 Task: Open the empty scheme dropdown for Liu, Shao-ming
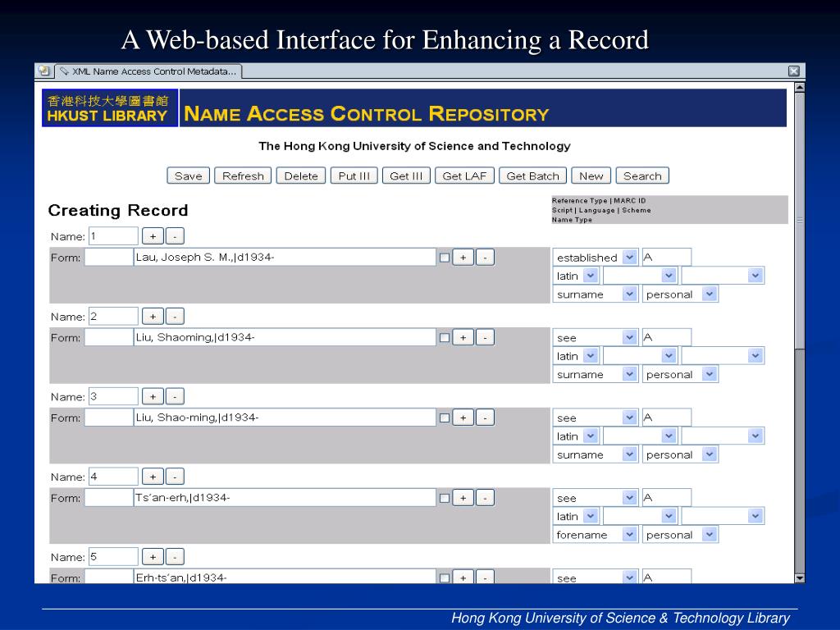722,436
